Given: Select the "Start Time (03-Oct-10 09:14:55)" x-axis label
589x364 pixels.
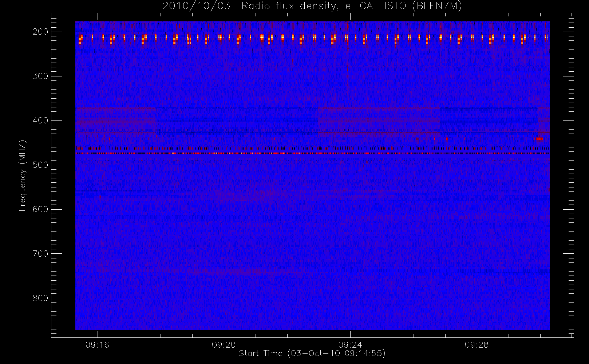Looking at the screenshot, I should tap(312, 353).
